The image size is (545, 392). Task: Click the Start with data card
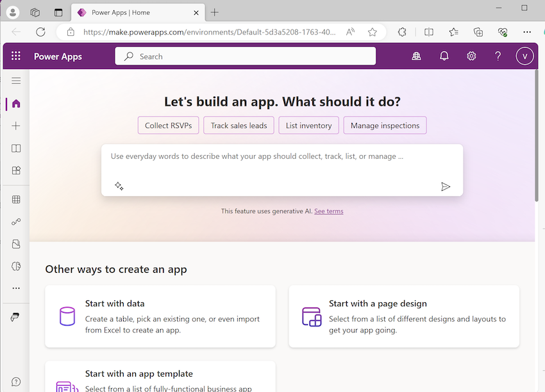160,316
